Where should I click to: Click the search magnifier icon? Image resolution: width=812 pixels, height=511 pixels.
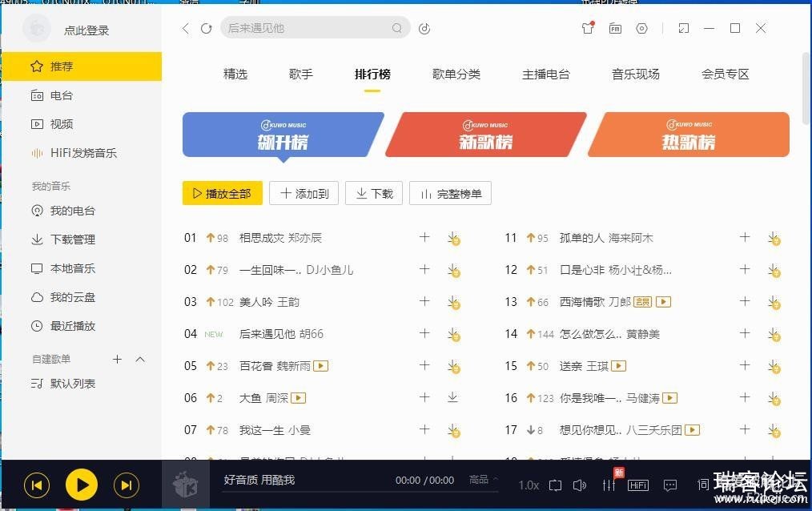click(396, 28)
